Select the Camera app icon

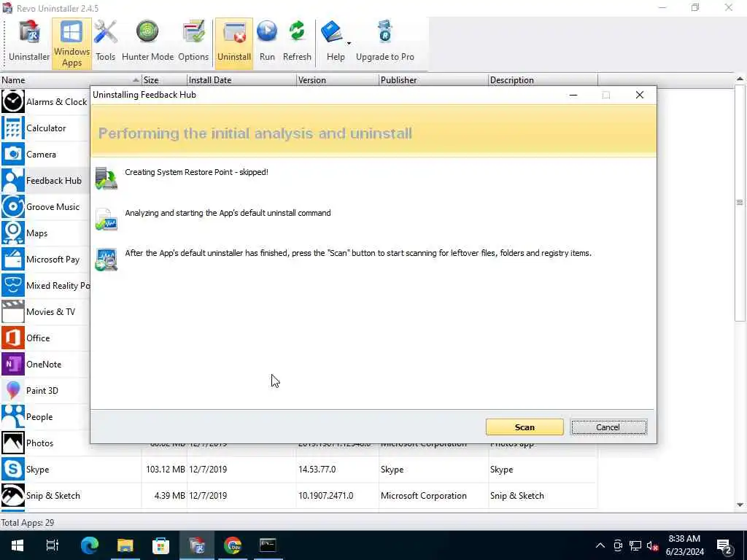(x=13, y=154)
